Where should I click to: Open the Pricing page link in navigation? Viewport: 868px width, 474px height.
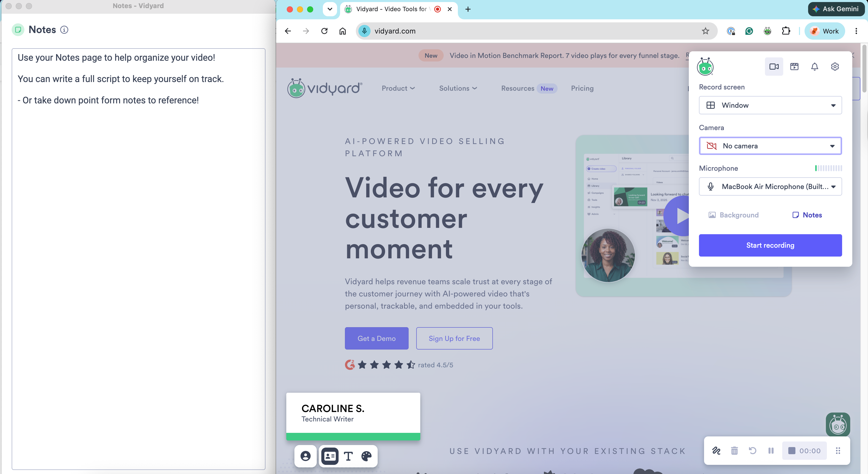(582, 88)
